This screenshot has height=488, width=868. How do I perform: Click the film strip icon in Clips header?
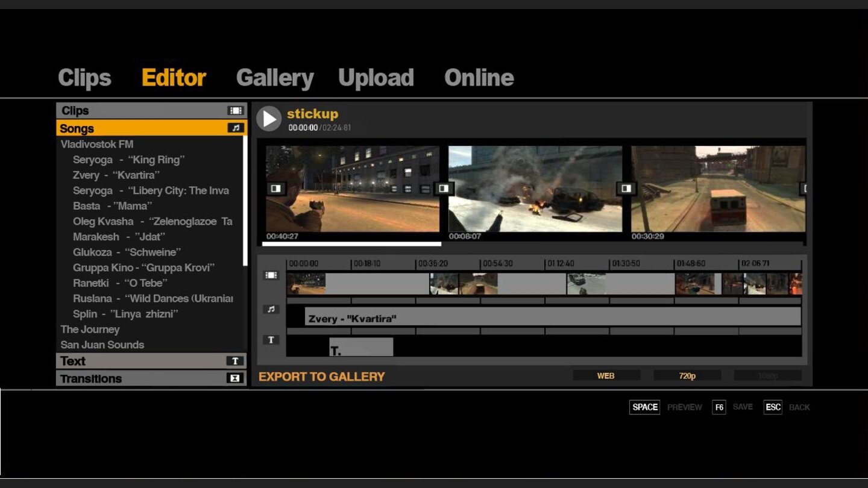[x=235, y=111]
